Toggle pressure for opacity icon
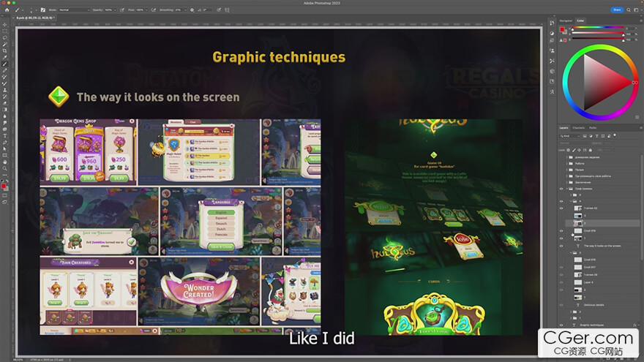This screenshot has height=362, width=644. 122,10
